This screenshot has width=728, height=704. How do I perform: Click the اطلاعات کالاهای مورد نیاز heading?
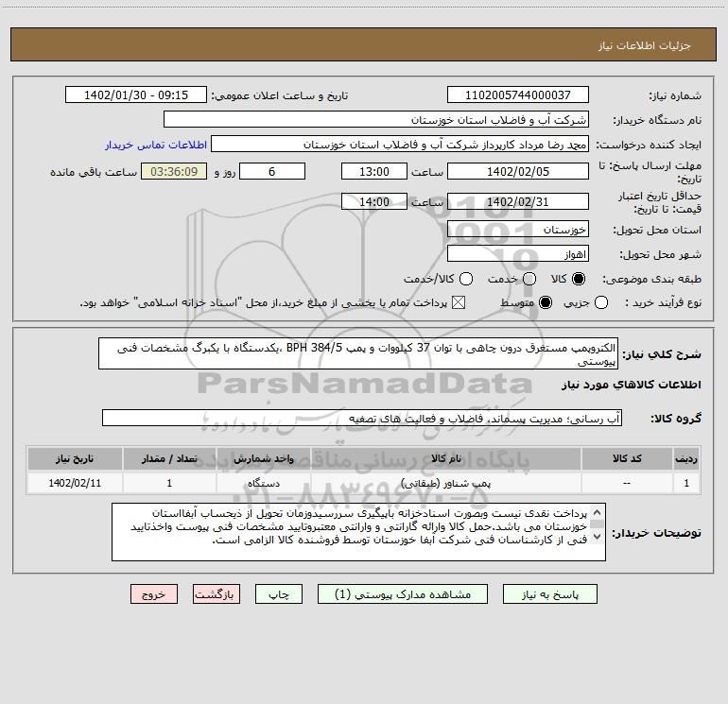(631, 385)
